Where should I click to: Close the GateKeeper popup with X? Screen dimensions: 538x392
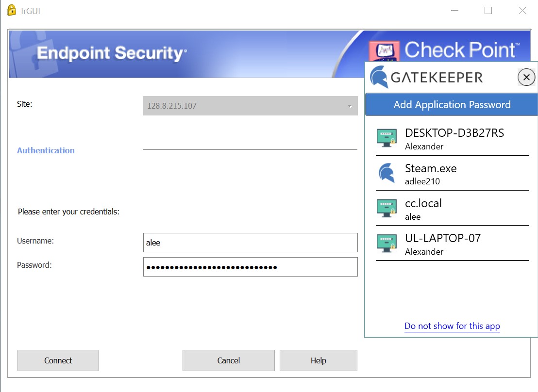coord(526,77)
